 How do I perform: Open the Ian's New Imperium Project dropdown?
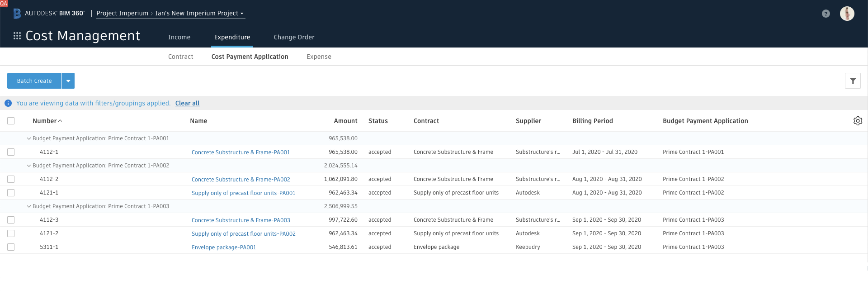[199, 14]
